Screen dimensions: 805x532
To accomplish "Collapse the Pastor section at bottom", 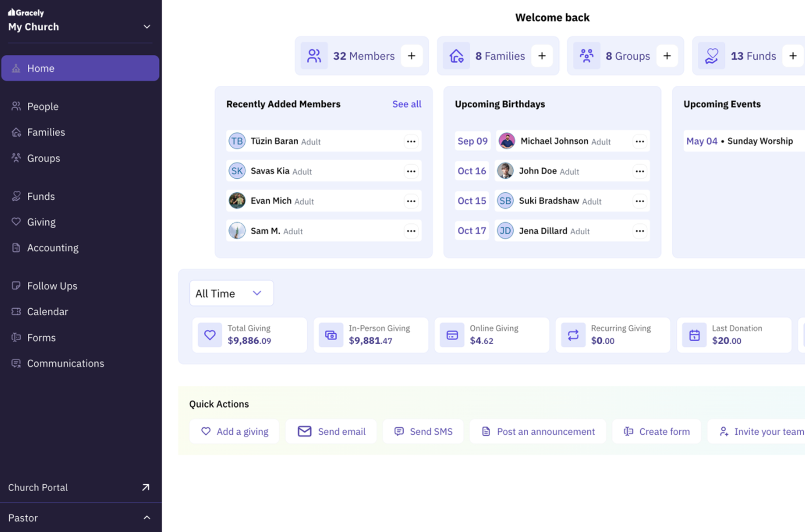I will [146, 517].
